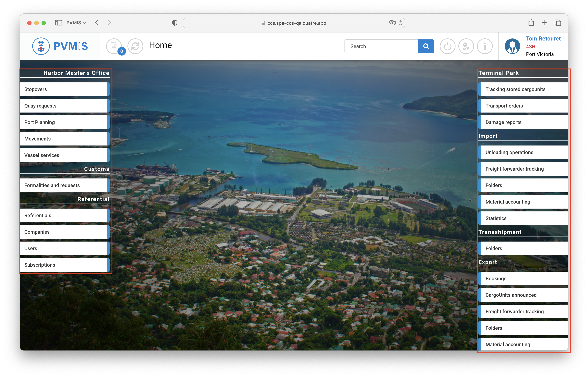Screen dimensions: 588x377
Task: Open Safari tab overview button
Action: tap(558, 23)
